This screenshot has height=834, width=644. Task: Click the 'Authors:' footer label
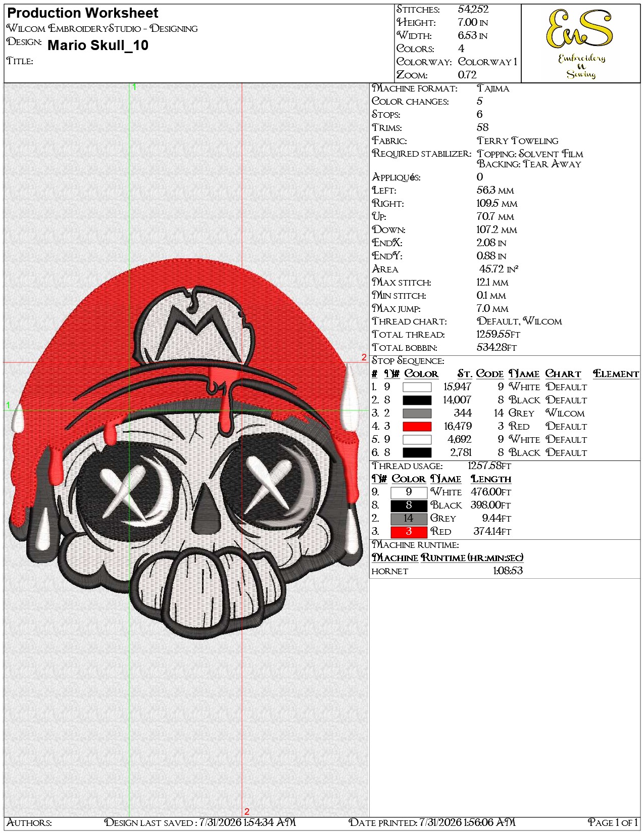pyautogui.click(x=29, y=823)
